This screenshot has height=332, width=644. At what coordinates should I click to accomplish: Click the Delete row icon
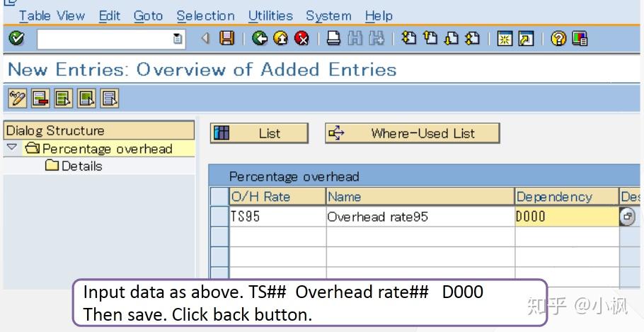pos(40,98)
